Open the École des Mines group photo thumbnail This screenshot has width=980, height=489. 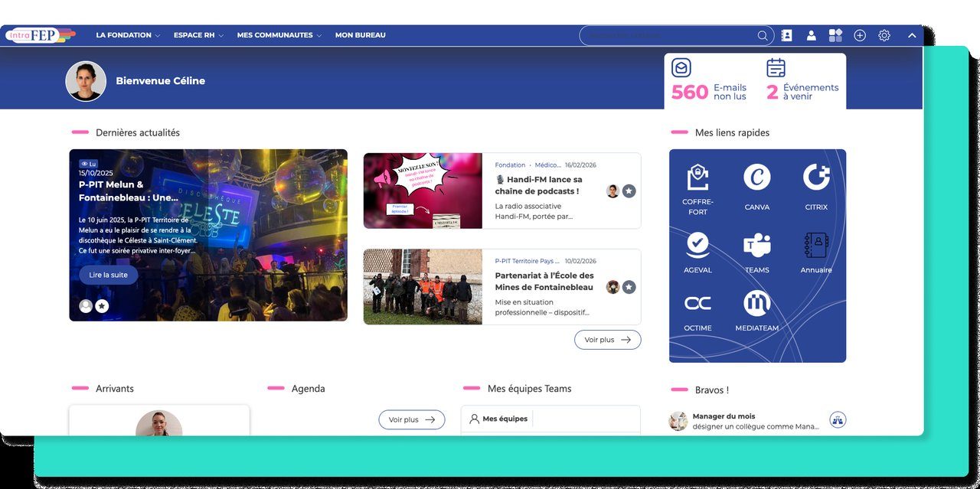(x=423, y=286)
